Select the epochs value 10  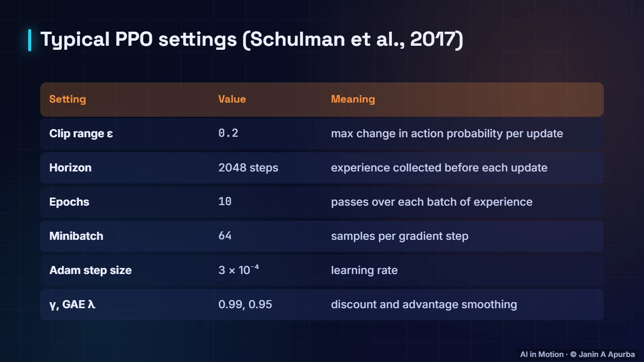tap(225, 202)
